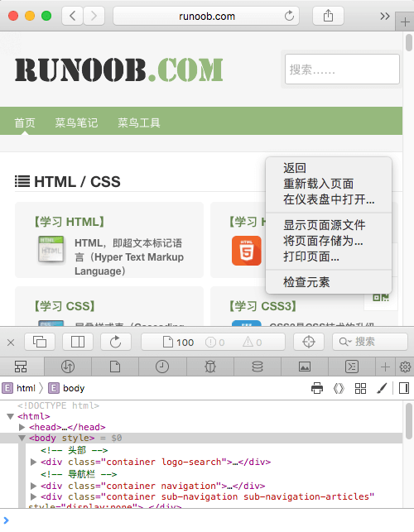The width and height of the screenshot is (414, 532).
Task: Open the 【学习 HTML】 tutorial link
Action: (x=69, y=222)
